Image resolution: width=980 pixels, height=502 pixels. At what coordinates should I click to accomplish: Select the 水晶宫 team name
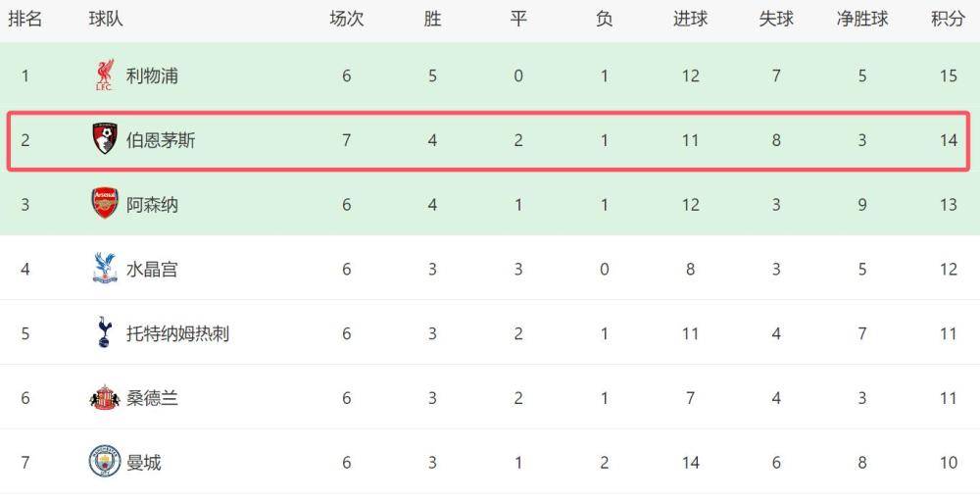coord(152,270)
